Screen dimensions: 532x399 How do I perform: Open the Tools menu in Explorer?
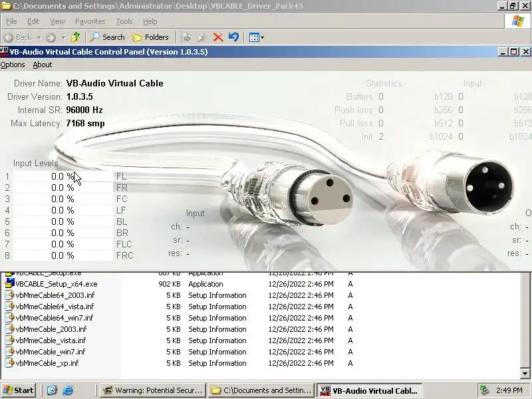point(124,21)
